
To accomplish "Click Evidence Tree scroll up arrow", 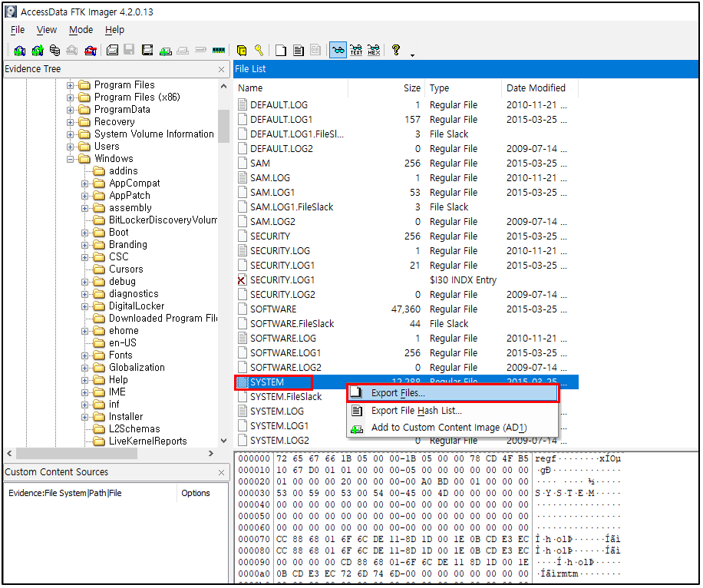I will tap(224, 86).
